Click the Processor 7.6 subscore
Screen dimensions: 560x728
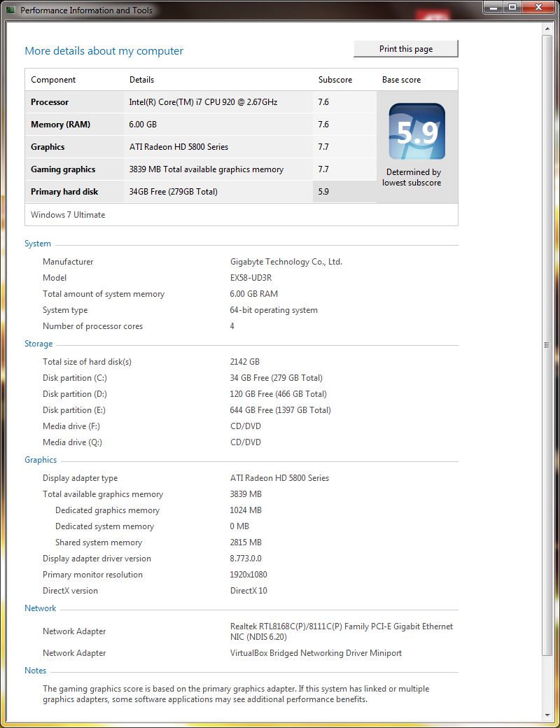(x=323, y=102)
